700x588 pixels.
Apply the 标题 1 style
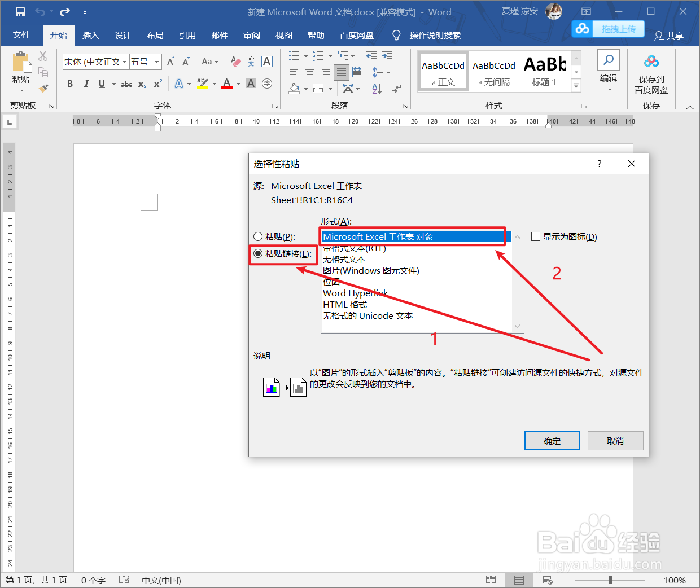click(544, 70)
